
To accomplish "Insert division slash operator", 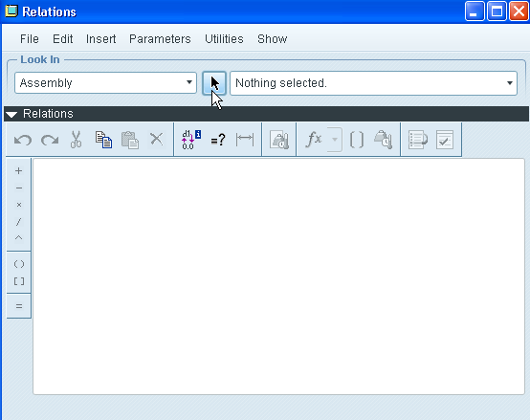I will 19,222.
